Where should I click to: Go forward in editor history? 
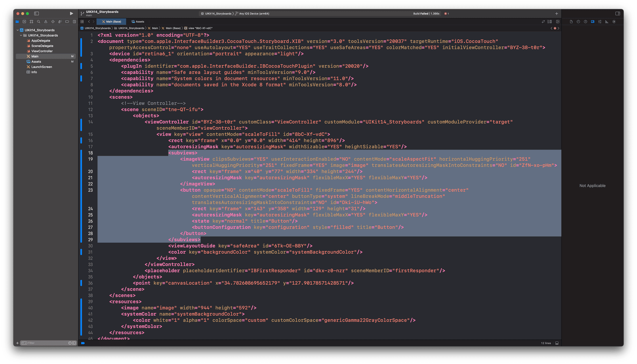click(94, 22)
